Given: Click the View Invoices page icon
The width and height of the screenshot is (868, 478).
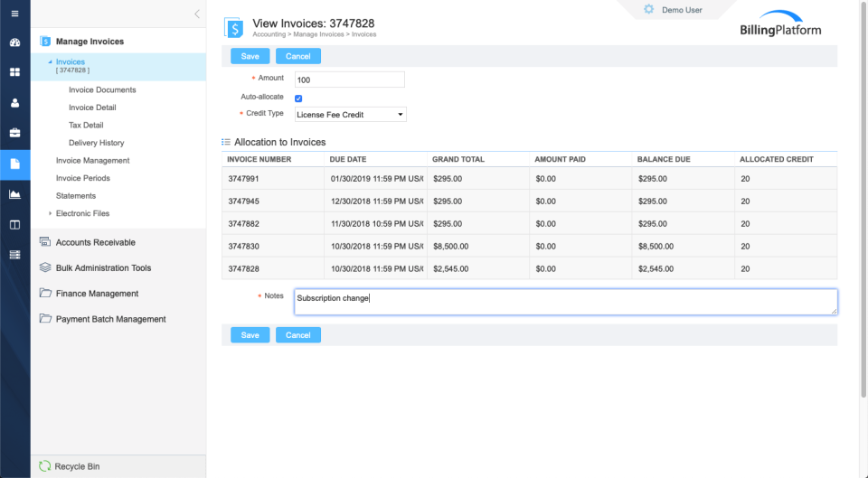Looking at the screenshot, I should click(x=233, y=28).
